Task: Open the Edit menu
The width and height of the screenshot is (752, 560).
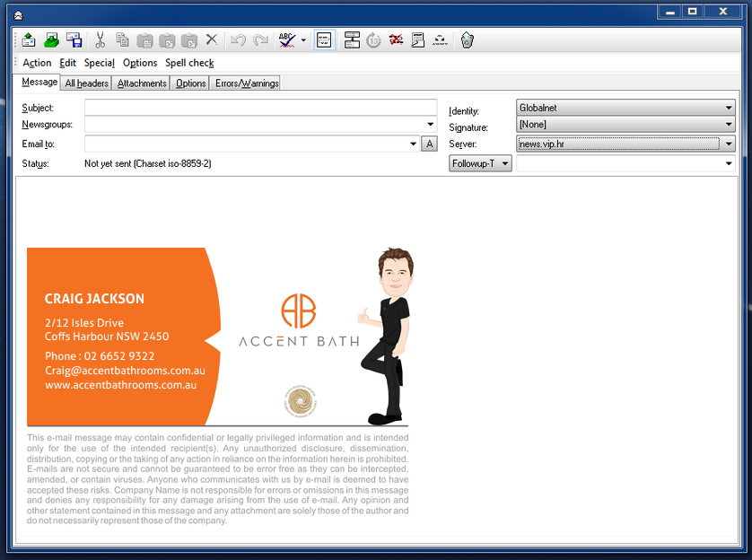Action: tap(67, 63)
